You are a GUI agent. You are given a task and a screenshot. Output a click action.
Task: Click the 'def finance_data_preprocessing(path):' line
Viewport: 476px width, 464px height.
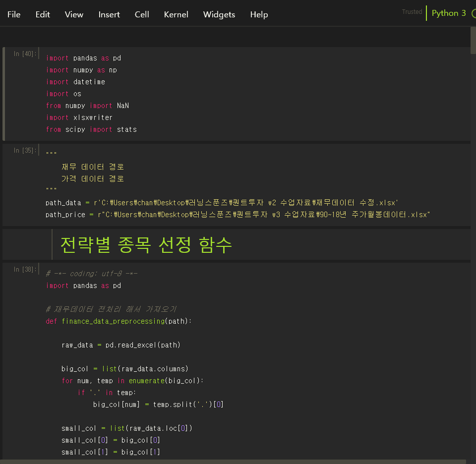coord(119,321)
